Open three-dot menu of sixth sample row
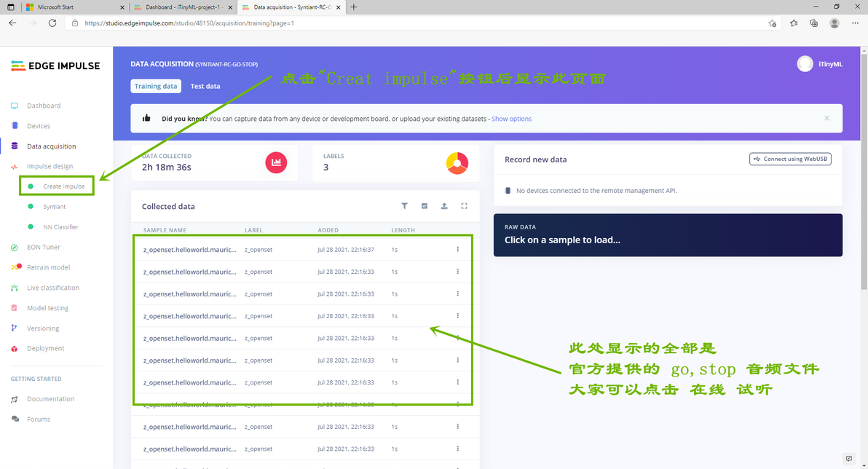 (x=458, y=360)
